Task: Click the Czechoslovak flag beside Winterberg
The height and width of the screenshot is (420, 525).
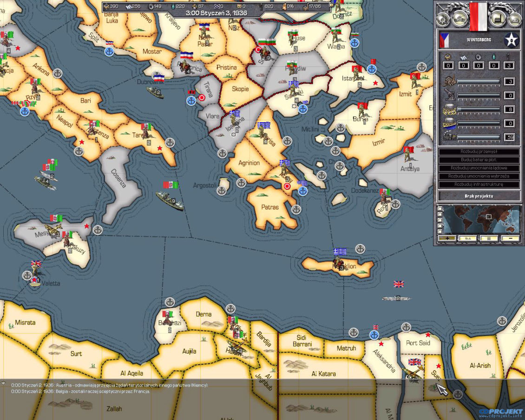Action: click(x=444, y=40)
